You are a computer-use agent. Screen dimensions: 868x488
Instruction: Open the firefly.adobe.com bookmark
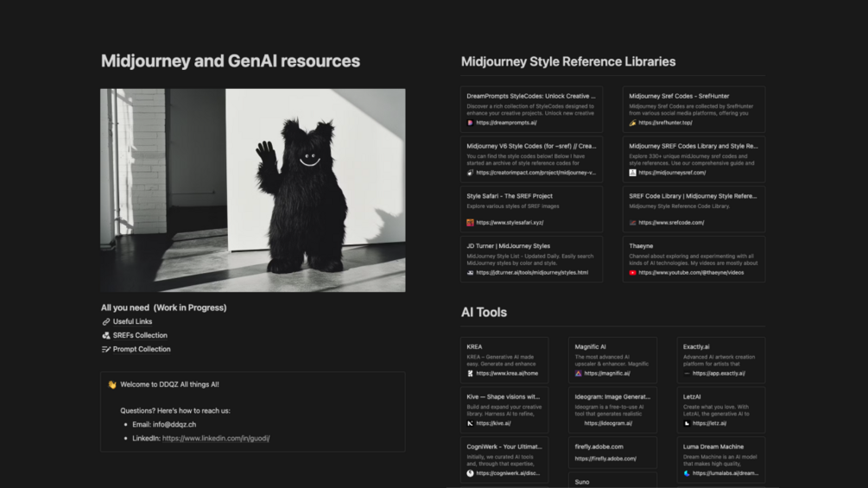tap(613, 453)
